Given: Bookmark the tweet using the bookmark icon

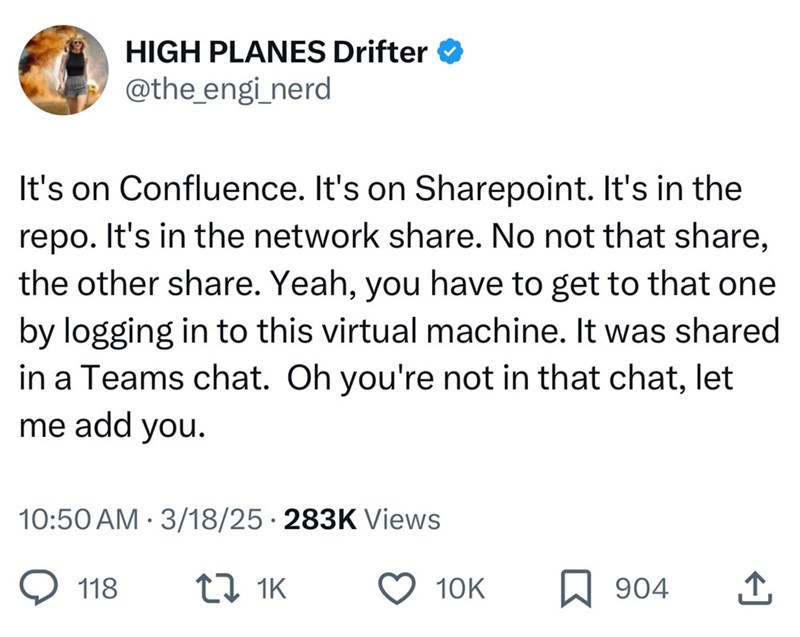Looking at the screenshot, I should (x=576, y=589).
